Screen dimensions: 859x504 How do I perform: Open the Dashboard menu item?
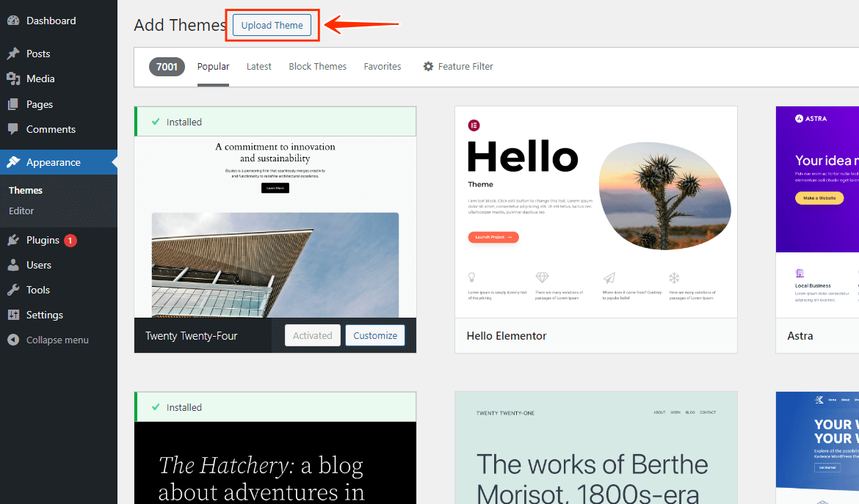click(59, 21)
